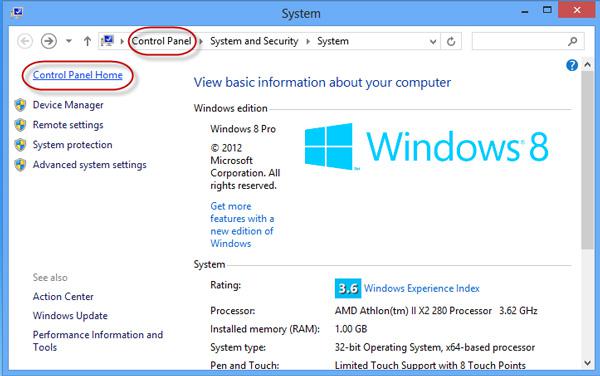Select the System breadcrumb
The height and width of the screenshot is (376, 600).
333,41
